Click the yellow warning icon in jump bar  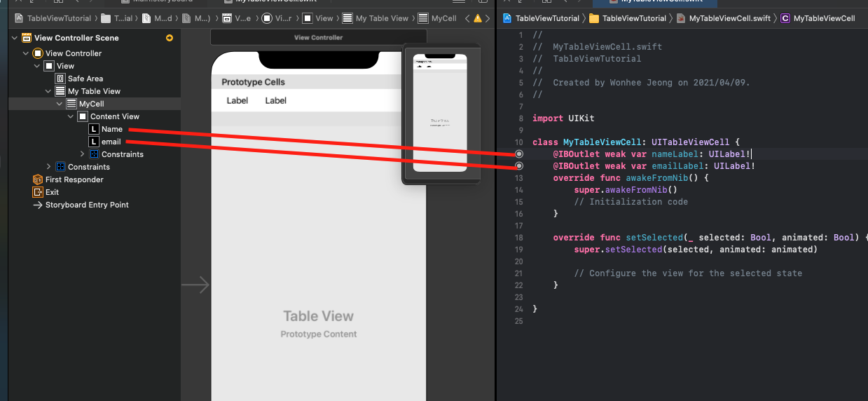pos(478,18)
